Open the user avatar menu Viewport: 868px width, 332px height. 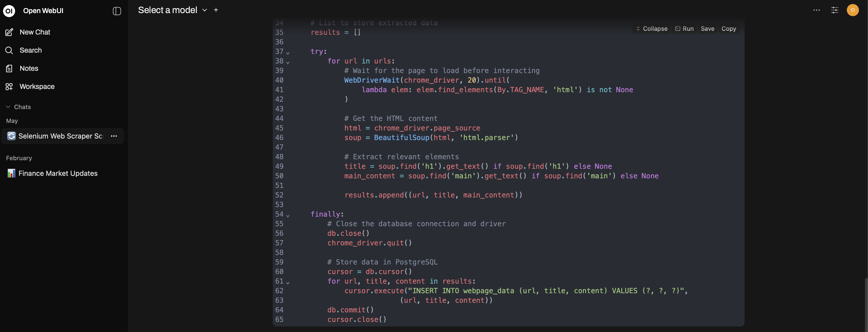pyautogui.click(x=853, y=10)
